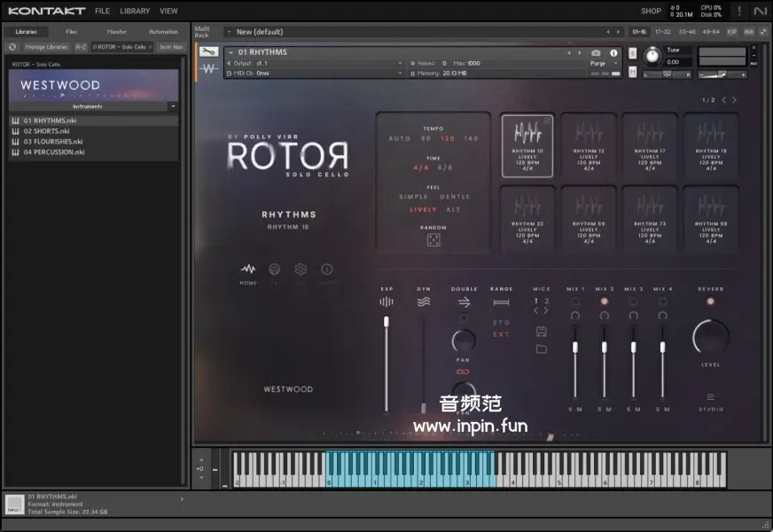Click the Double arrows icon
Screen dimensions: 773x532
464,302
